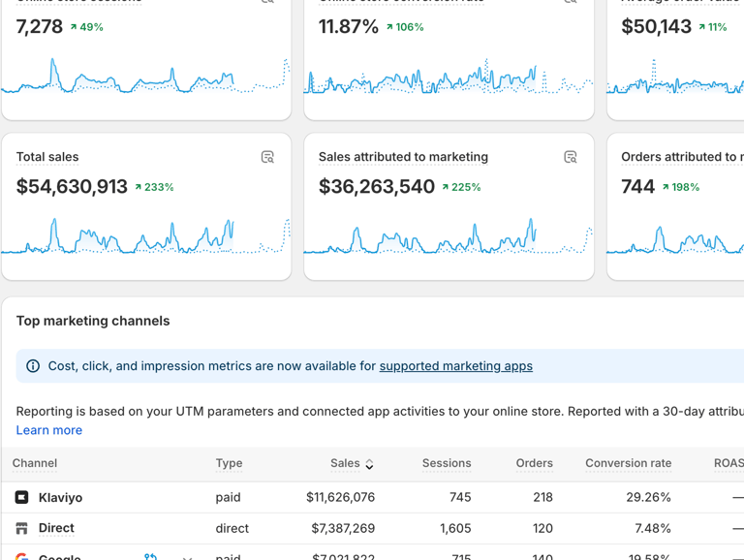The height and width of the screenshot is (560, 744).
Task: Click the Orders column header
Action: [535, 463]
